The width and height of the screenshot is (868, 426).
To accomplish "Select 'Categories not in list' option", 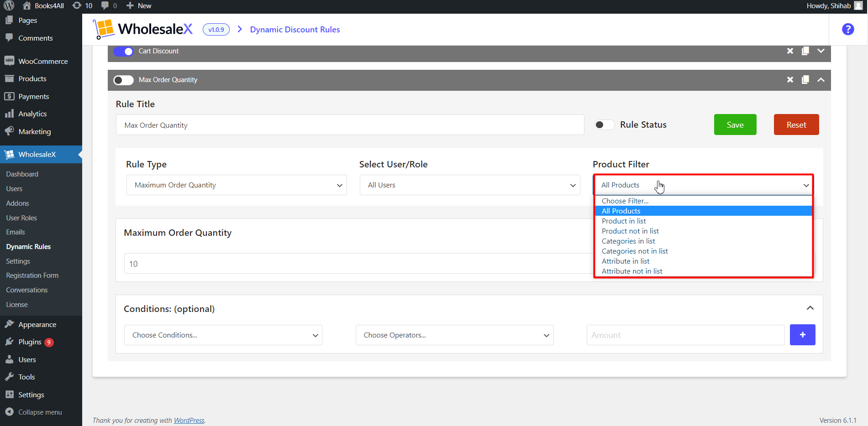I will click(703, 251).
